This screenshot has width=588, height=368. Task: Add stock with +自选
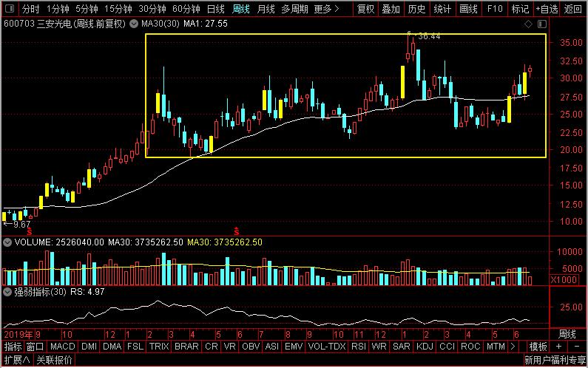[x=547, y=9]
